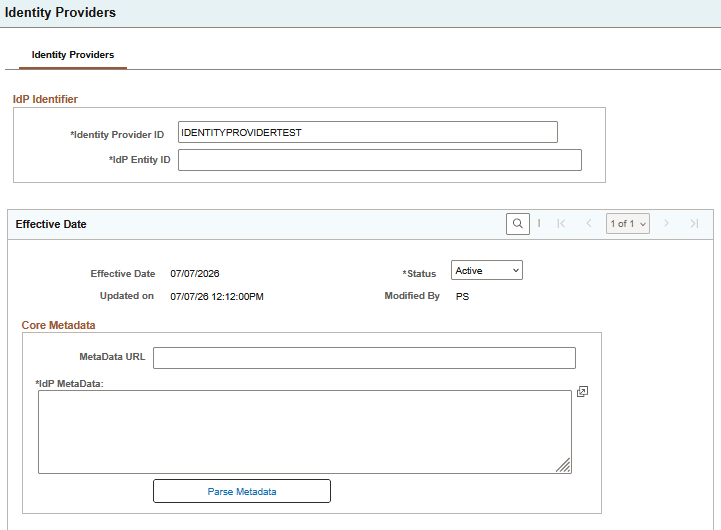The width and height of the screenshot is (721, 530).
Task: Click the Parse Metadata button
Action: coord(242,491)
